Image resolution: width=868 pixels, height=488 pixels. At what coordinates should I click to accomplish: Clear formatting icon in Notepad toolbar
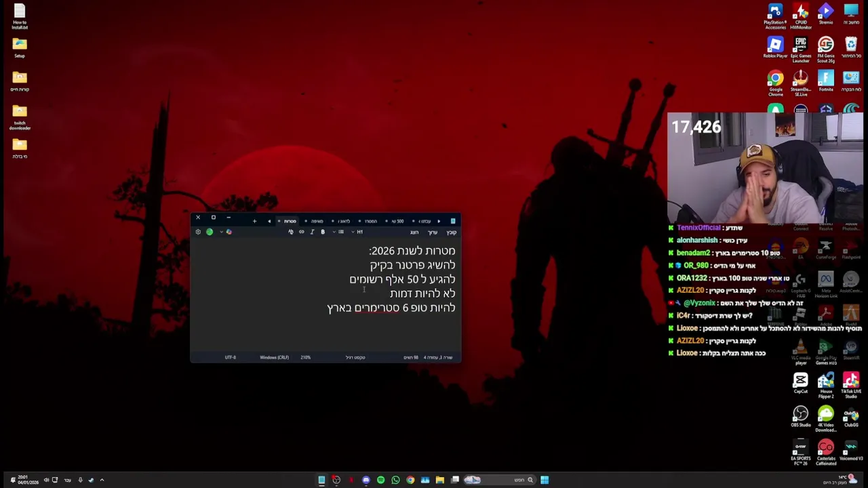tap(291, 232)
